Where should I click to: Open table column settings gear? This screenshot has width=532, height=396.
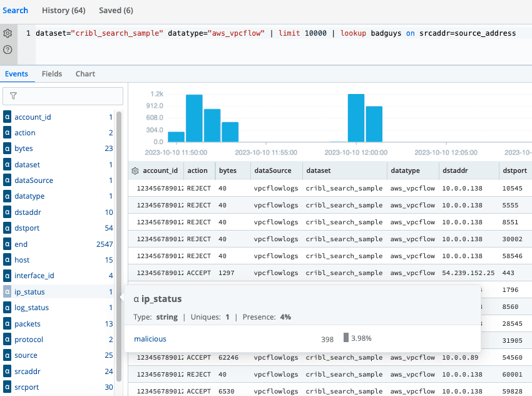point(135,170)
